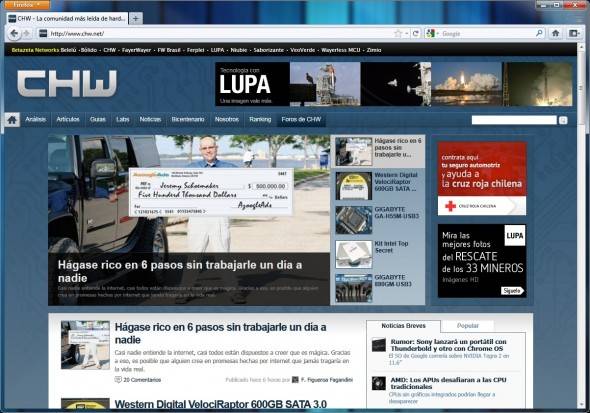Open the URL history dropdown arrow
Screen dimensions: 590x413
coord(407,34)
